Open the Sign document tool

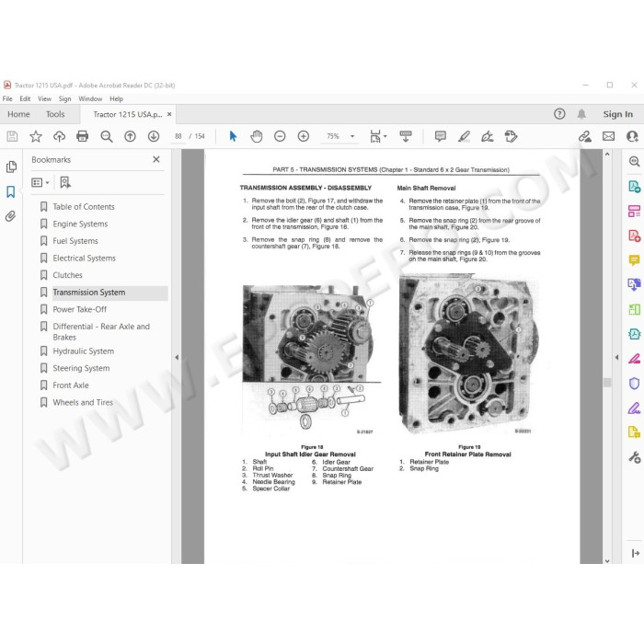click(x=488, y=136)
